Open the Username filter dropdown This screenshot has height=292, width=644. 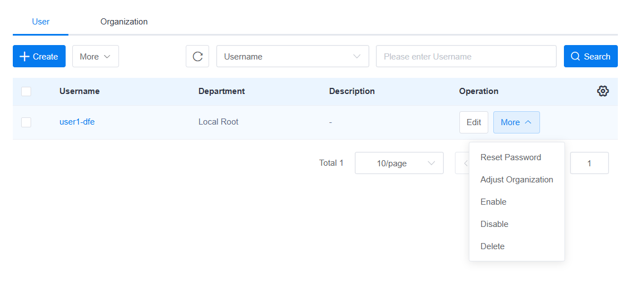coord(292,56)
